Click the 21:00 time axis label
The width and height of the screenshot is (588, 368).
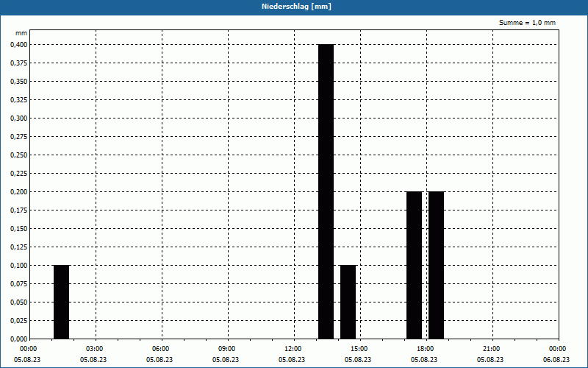pyautogui.click(x=492, y=349)
